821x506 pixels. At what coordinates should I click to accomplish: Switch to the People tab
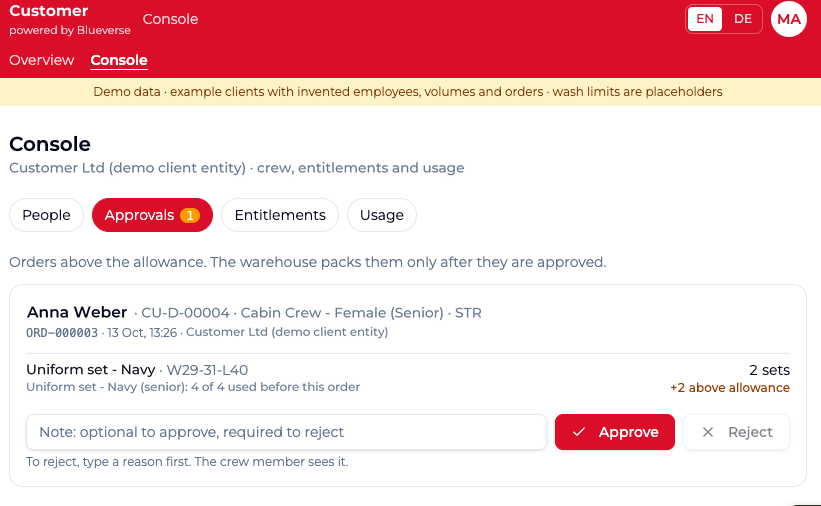(46, 215)
